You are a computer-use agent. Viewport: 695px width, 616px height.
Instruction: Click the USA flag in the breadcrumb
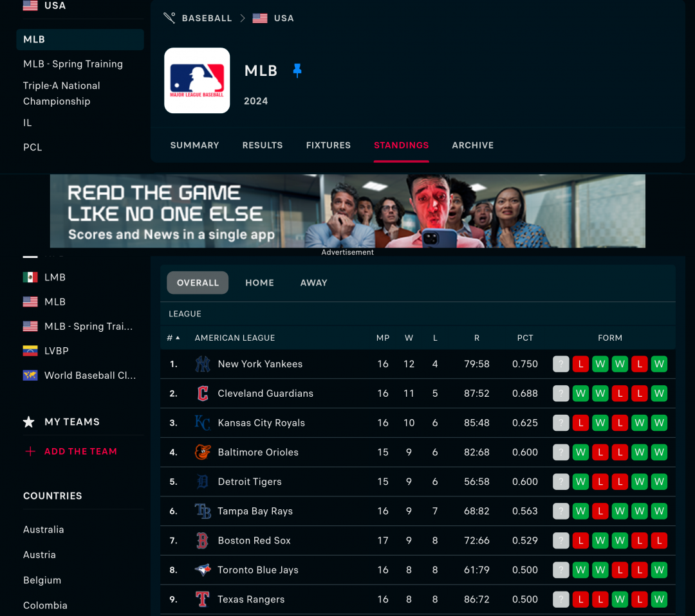tap(260, 18)
